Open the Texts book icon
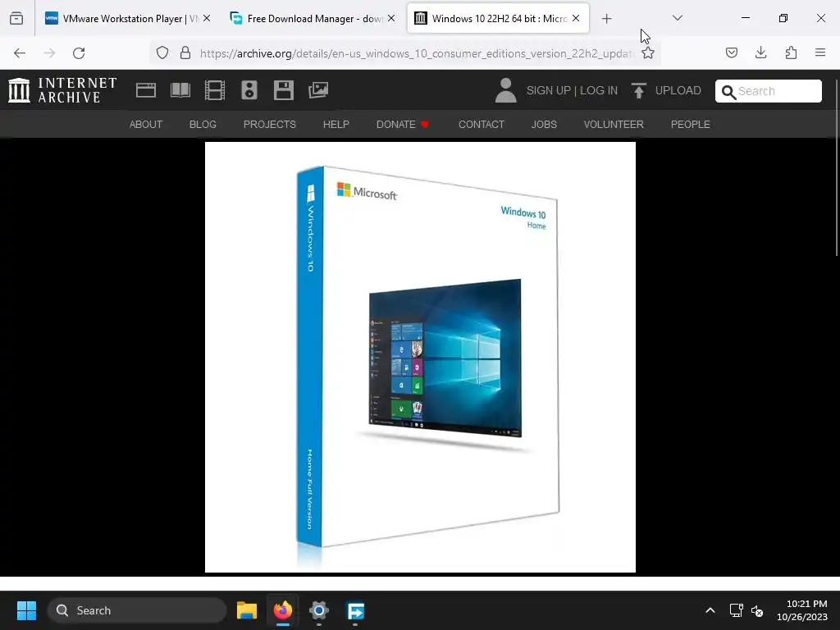Viewport: 840px width, 630px height. 180,90
